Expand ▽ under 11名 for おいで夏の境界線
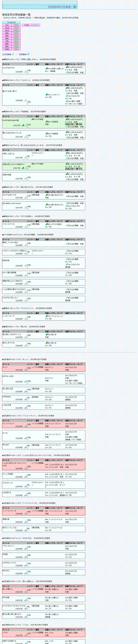138x644 pixels. pyautogui.click(x=28, y=276)
